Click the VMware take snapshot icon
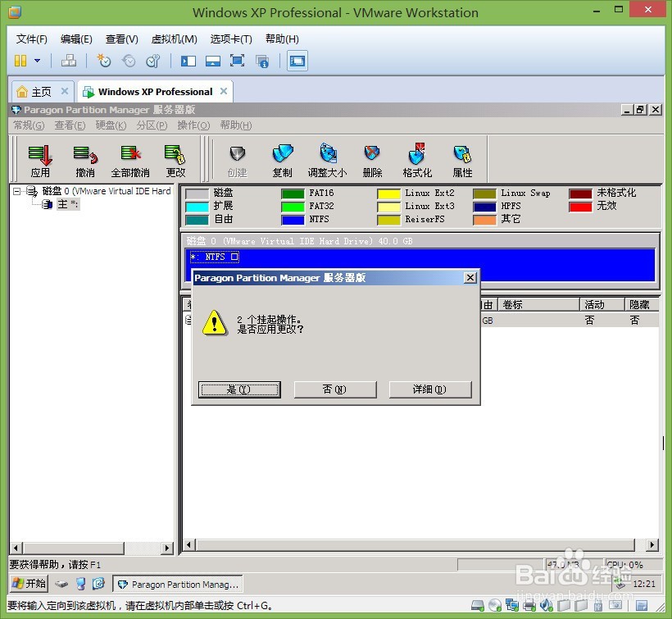This screenshot has height=619, width=672. point(104,61)
